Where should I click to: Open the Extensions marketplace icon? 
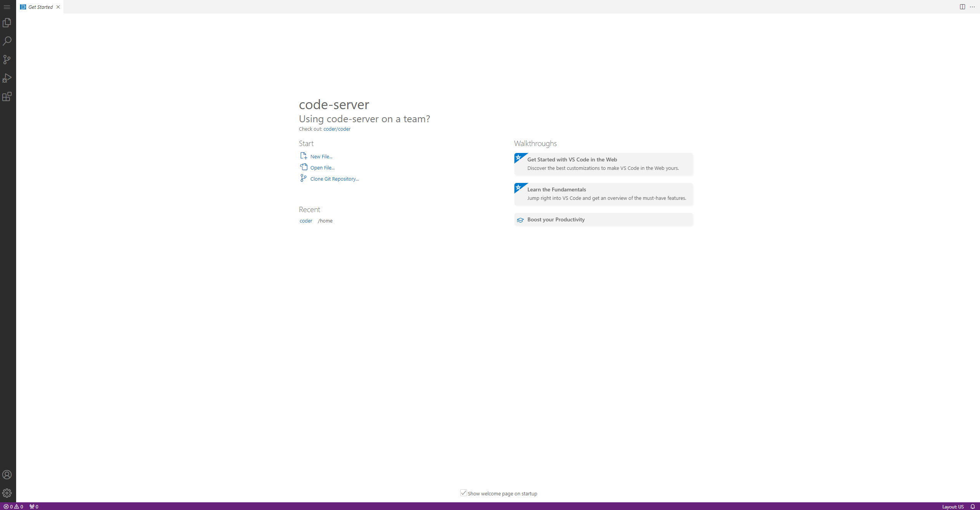7,96
